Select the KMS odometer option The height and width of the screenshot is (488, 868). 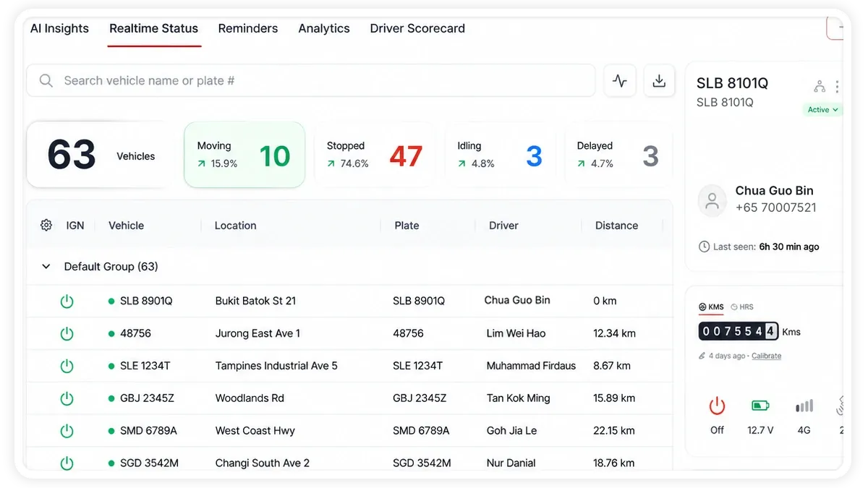click(711, 307)
